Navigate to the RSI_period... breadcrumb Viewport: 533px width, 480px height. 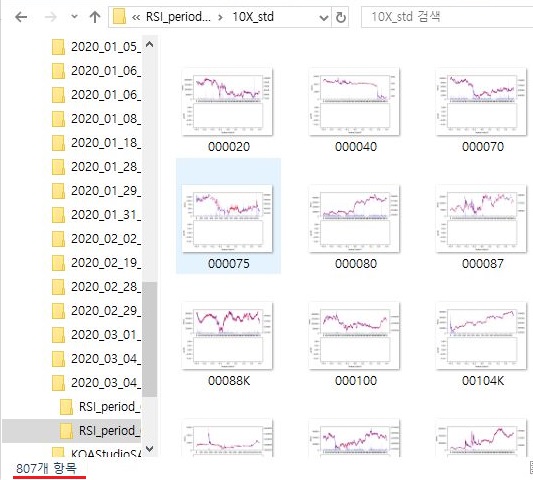click(x=178, y=17)
